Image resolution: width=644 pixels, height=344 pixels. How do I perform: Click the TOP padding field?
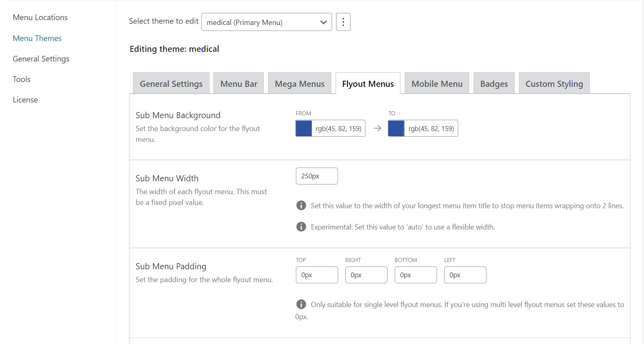tap(317, 275)
